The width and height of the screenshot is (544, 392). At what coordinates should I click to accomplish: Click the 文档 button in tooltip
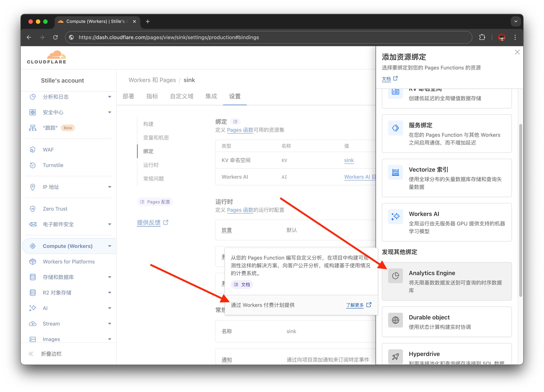point(242,285)
